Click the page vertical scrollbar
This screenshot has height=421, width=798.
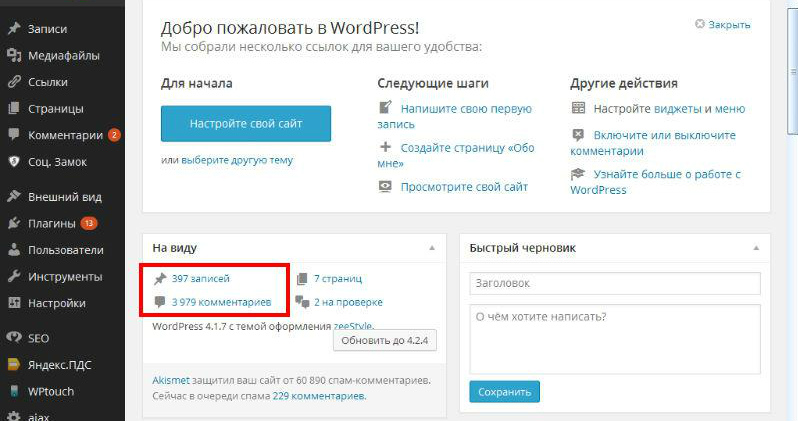[792, 71]
